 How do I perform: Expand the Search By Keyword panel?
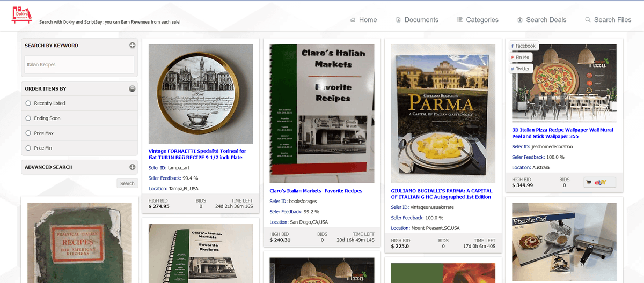tap(132, 46)
